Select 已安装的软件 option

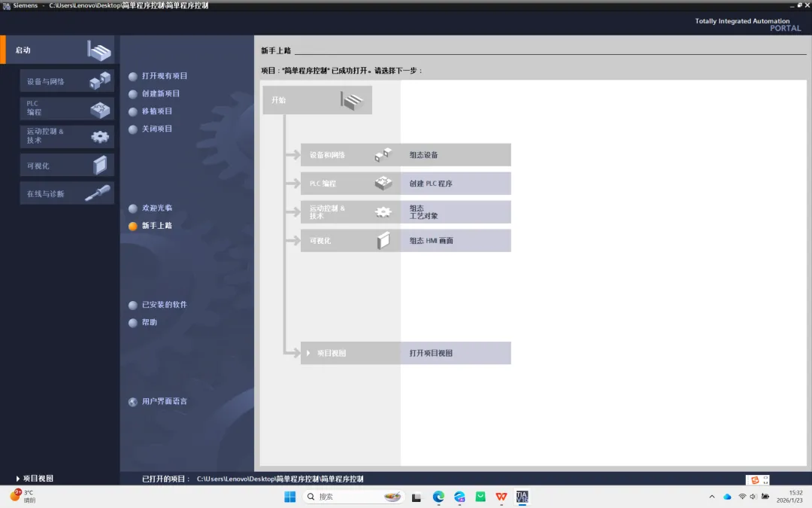click(159, 304)
